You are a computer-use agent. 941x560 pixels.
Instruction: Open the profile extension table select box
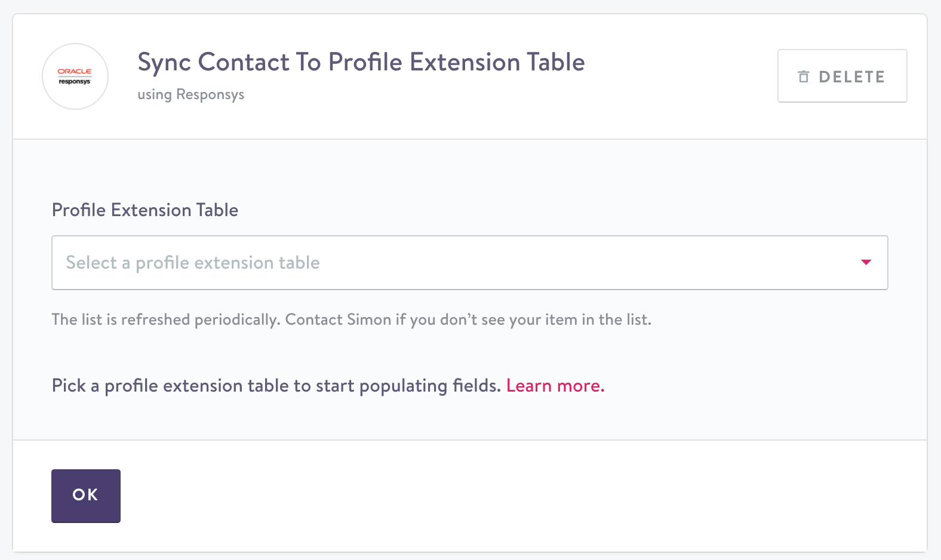[x=469, y=263]
